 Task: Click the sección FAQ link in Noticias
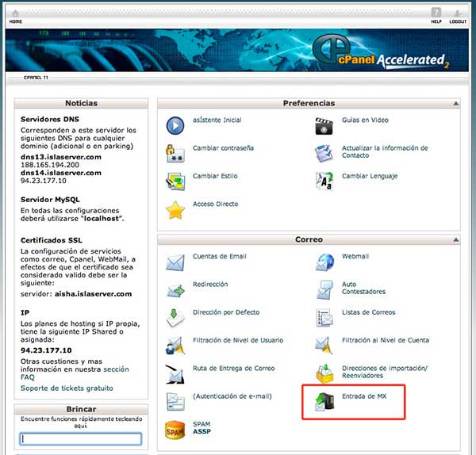tap(75, 373)
